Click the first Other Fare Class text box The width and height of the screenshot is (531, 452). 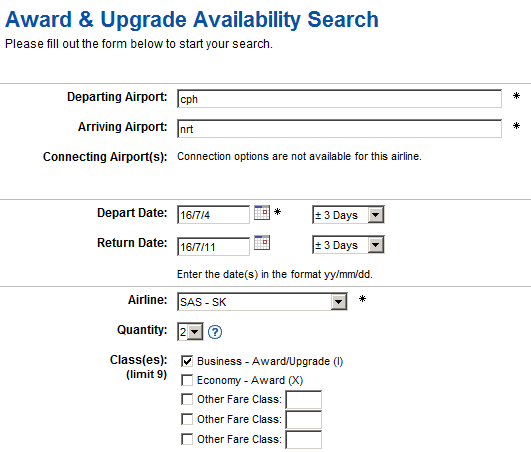[304, 400]
